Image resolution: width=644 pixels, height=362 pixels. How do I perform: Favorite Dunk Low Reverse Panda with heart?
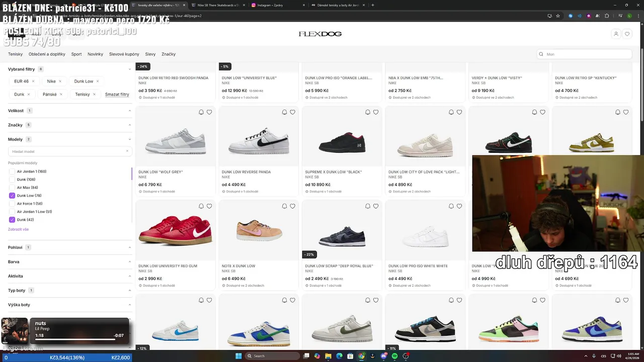[292, 112]
